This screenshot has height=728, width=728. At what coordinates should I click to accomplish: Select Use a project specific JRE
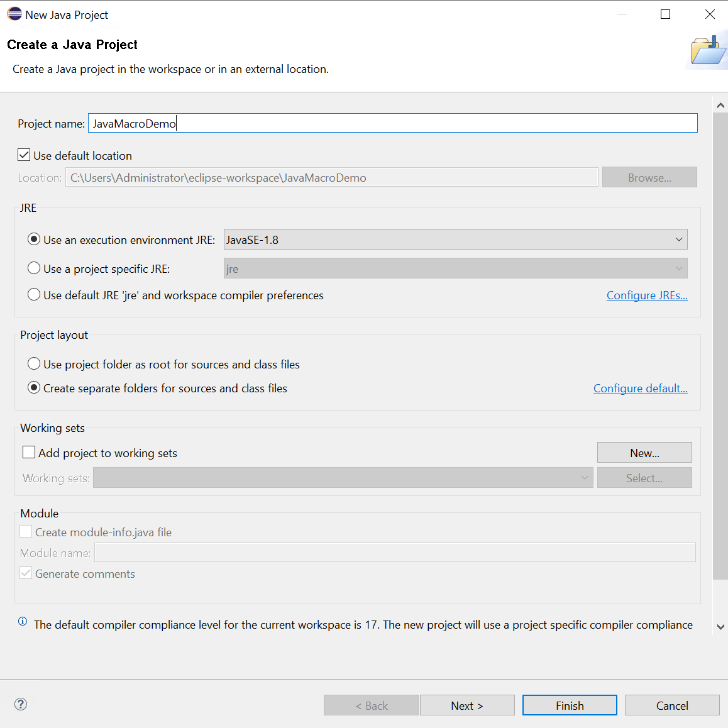click(x=34, y=268)
